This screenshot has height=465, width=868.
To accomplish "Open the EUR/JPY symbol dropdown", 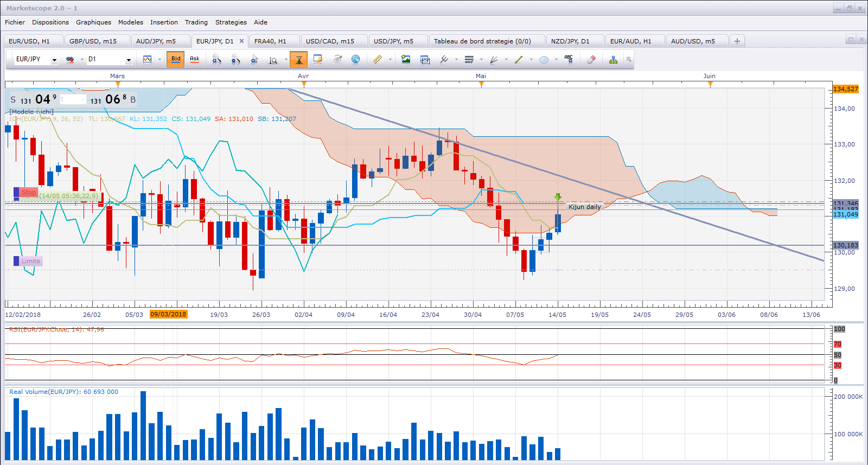I will [x=54, y=60].
